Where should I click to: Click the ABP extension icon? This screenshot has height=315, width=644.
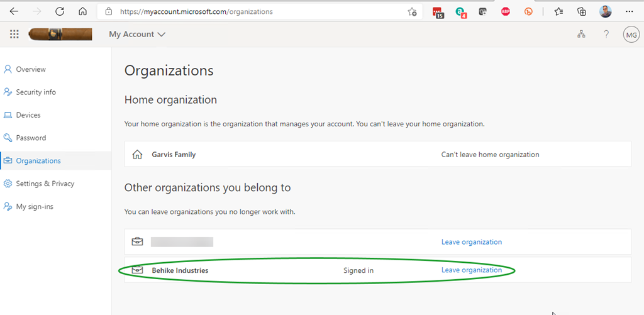tap(506, 11)
